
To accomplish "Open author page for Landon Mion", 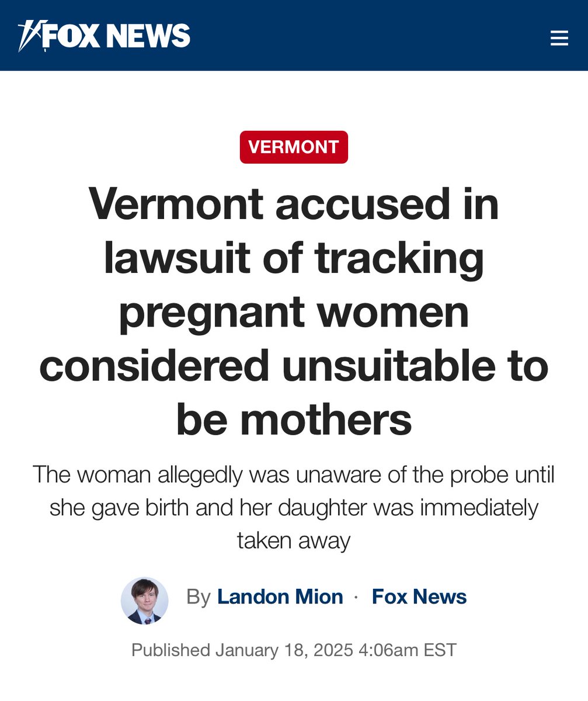I will click(280, 597).
